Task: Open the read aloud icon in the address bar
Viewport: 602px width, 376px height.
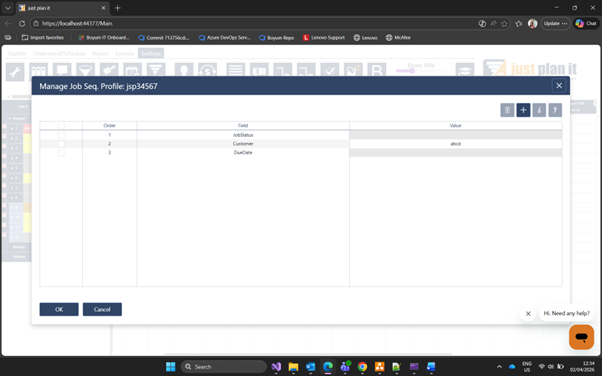Action: (x=493, y=23)
